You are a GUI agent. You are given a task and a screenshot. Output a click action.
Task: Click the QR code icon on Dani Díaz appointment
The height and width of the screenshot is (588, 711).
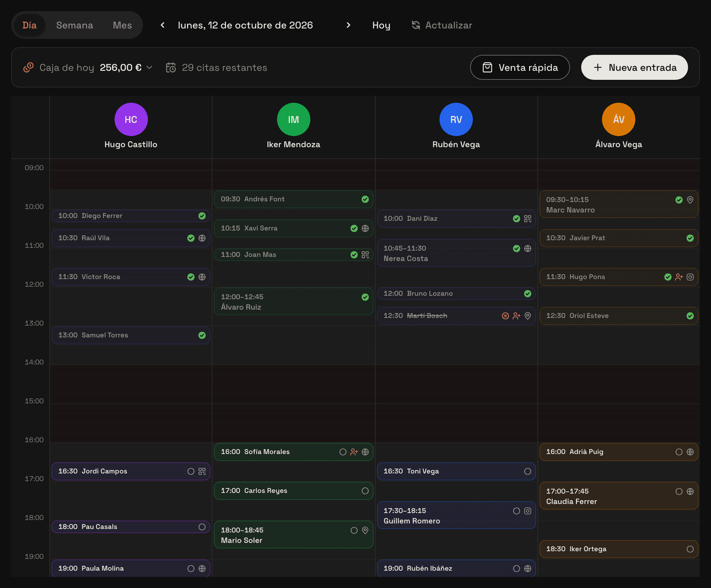528,219
